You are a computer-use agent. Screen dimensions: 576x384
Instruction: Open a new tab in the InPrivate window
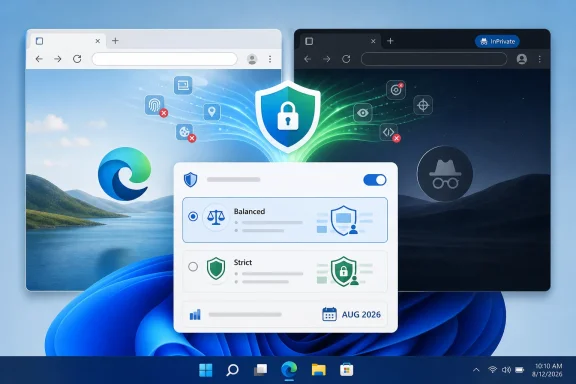coord(390,41)
